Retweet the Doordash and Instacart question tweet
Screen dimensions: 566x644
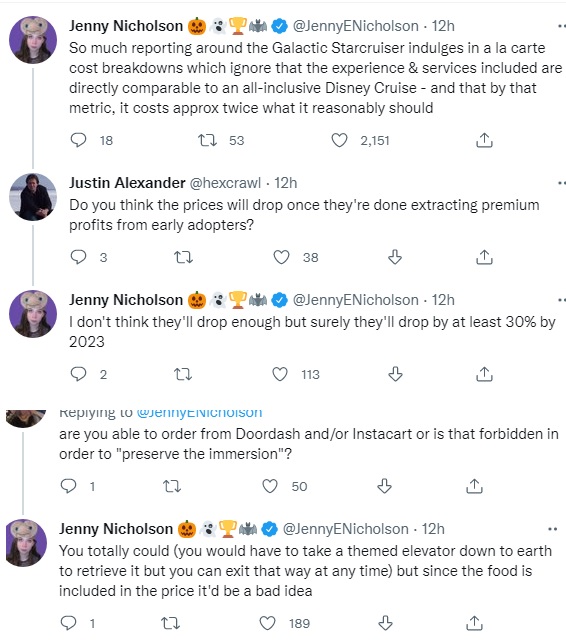pyautogui.click(x=172, y=486)
